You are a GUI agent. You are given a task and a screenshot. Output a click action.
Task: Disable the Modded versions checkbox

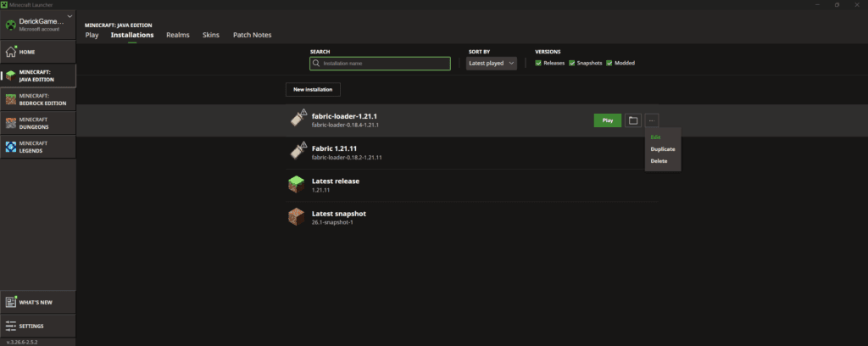pyautogui.click(x=609, y=63)
